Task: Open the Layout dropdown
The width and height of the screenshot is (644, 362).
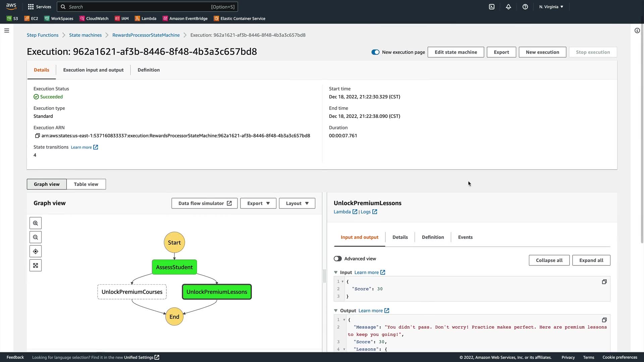Action: tap(297, 203)
